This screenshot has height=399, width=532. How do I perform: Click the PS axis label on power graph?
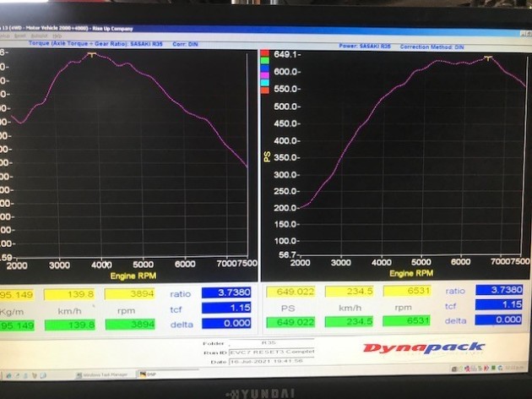[x=268, y=157]
